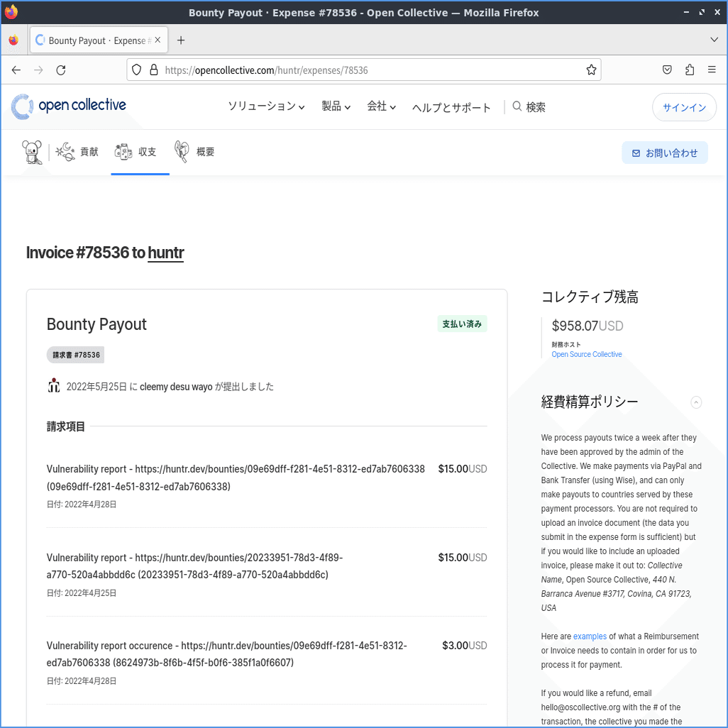The image size is (728, 728).
Task: Close the Bounty Payout tab
Action: tap(158, 40)
